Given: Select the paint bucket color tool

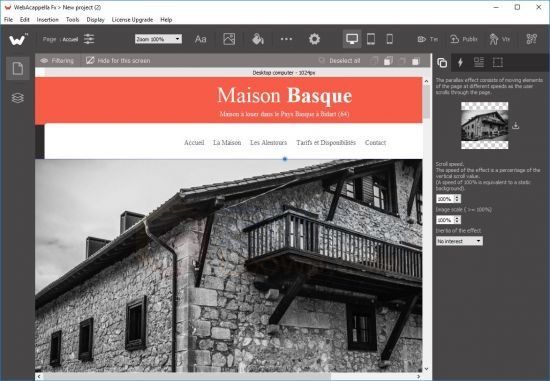Looking at the screenshot, I should [x=258, y=39].
